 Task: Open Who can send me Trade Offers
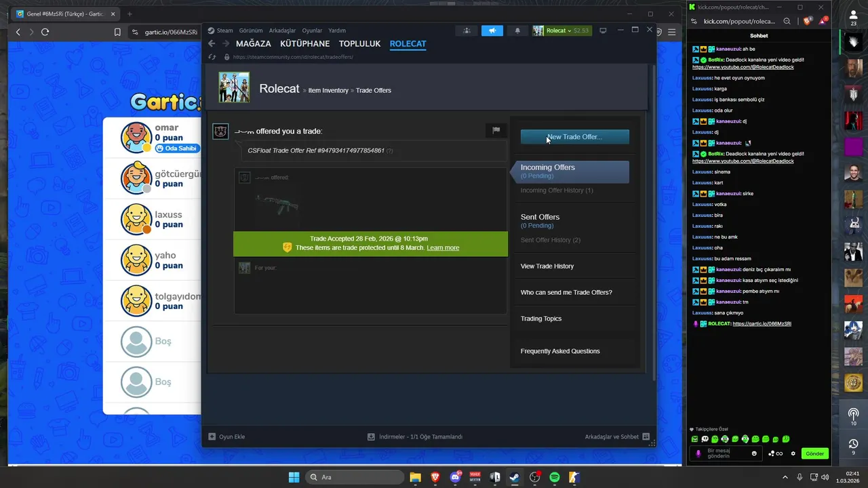tap(566, 293)
